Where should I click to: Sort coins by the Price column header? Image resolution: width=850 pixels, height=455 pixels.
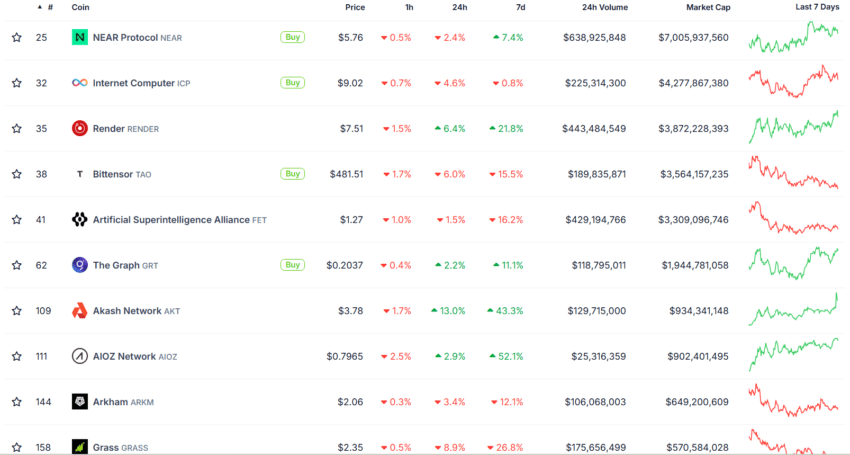click(x=355, y=8)
